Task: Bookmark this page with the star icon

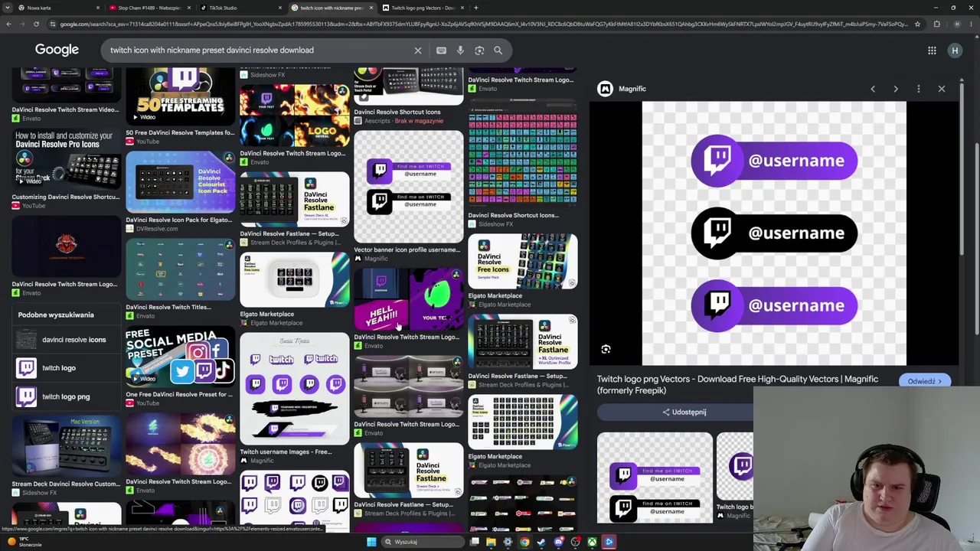Action: click(x=917, y=24)
